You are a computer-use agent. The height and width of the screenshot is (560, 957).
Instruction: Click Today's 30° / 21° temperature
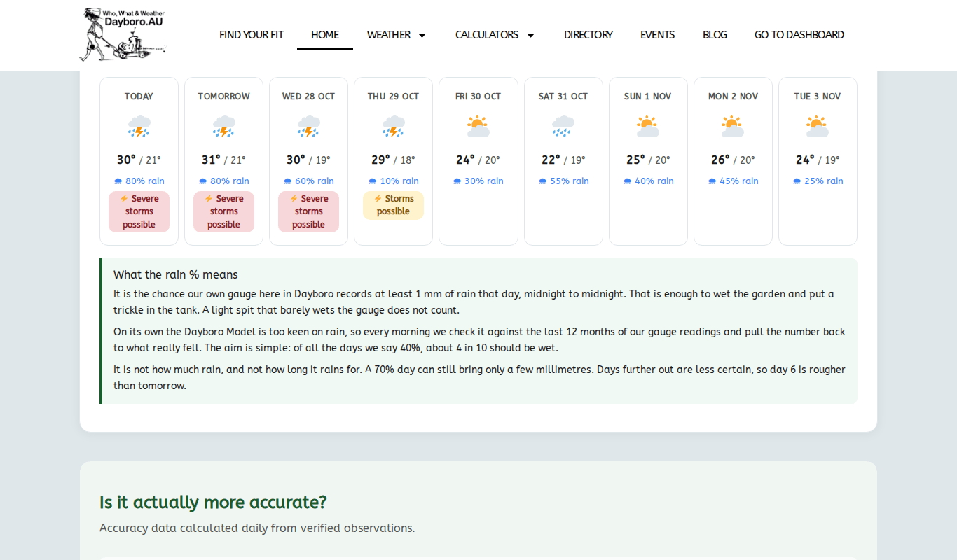tap(139, 160)
